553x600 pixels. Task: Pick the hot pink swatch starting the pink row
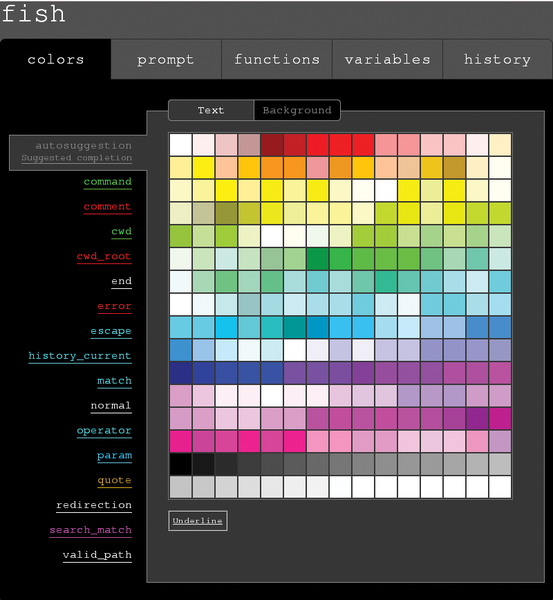coord(181,442)
